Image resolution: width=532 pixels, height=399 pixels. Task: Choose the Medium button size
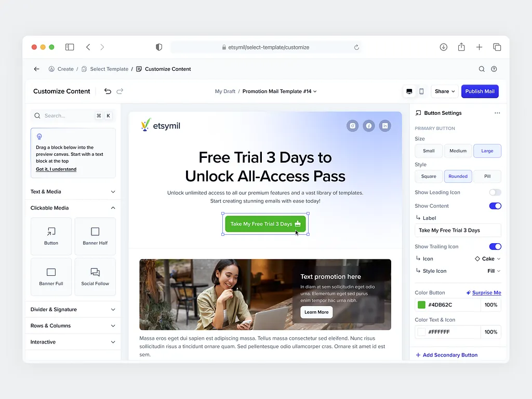click(458, 151)
